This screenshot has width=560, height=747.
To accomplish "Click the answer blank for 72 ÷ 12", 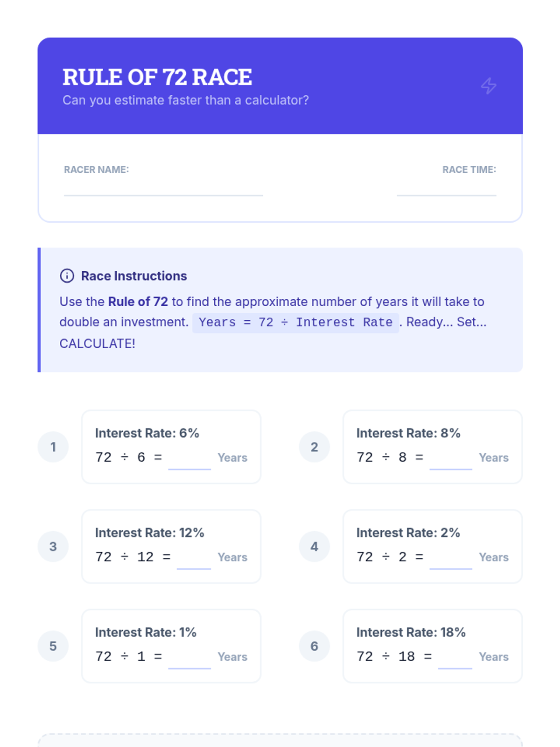I will pos(194,560).
